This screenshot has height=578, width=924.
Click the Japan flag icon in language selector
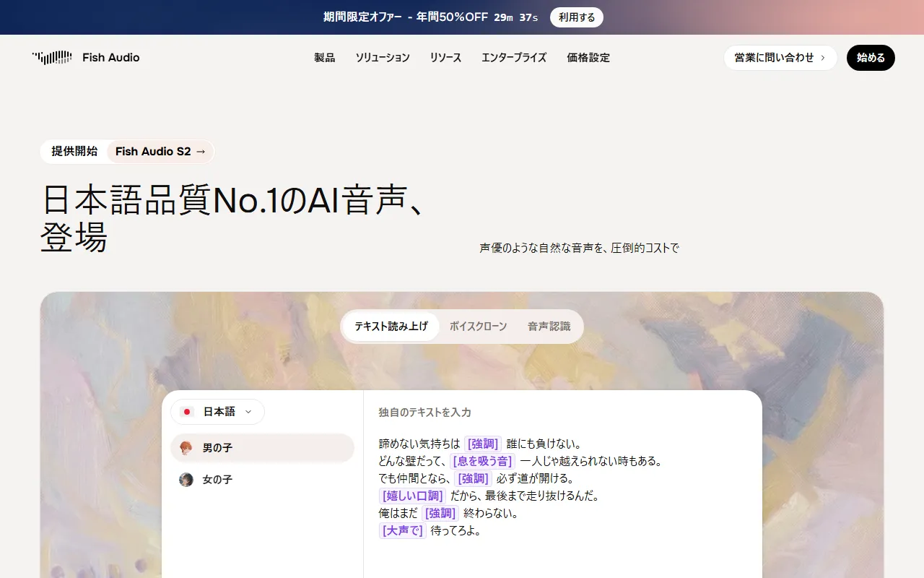click(187, 412)
